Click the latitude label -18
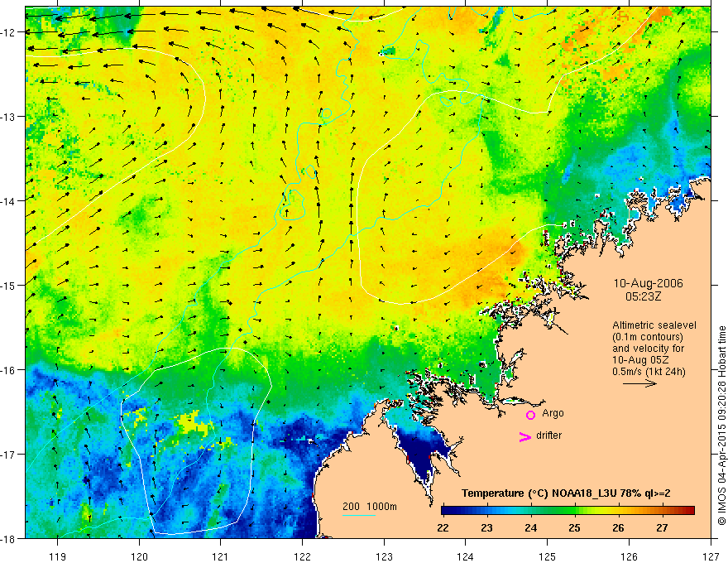 8,538
